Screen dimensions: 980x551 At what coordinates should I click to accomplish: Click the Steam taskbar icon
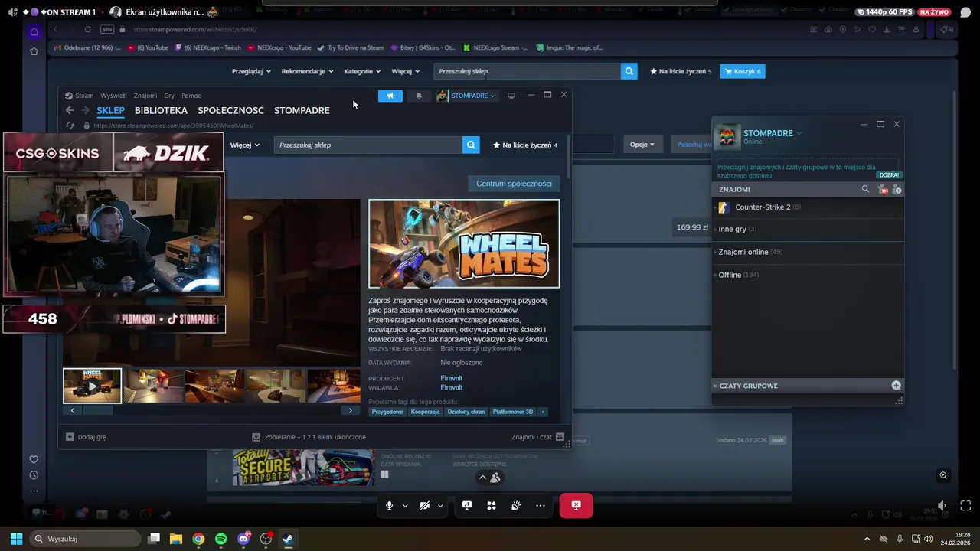[x=288, y=539]
